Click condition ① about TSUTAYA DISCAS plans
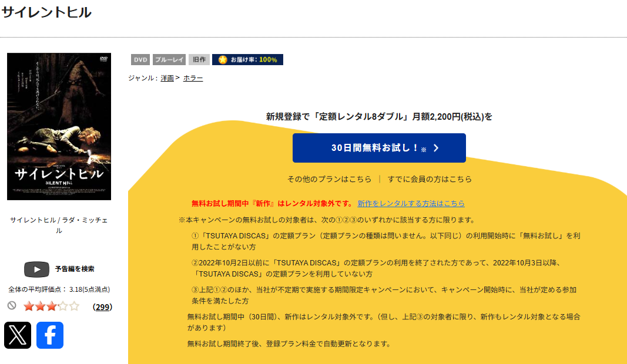The image size is (627, 364). coord(386,241)
